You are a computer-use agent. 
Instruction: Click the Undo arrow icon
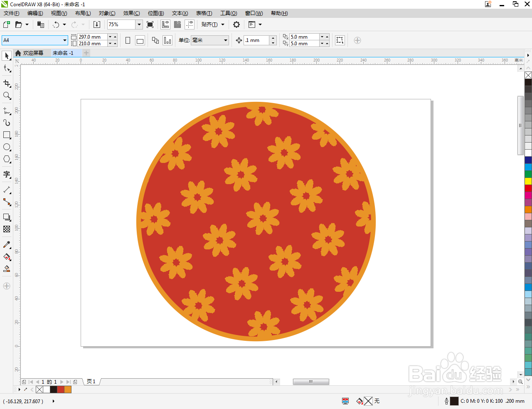pos(56,25)
